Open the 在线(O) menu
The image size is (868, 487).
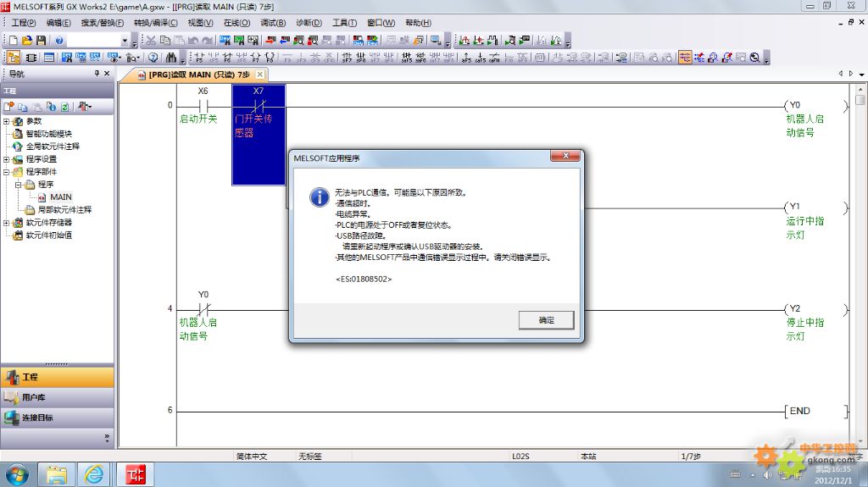[x=236, y=23]
